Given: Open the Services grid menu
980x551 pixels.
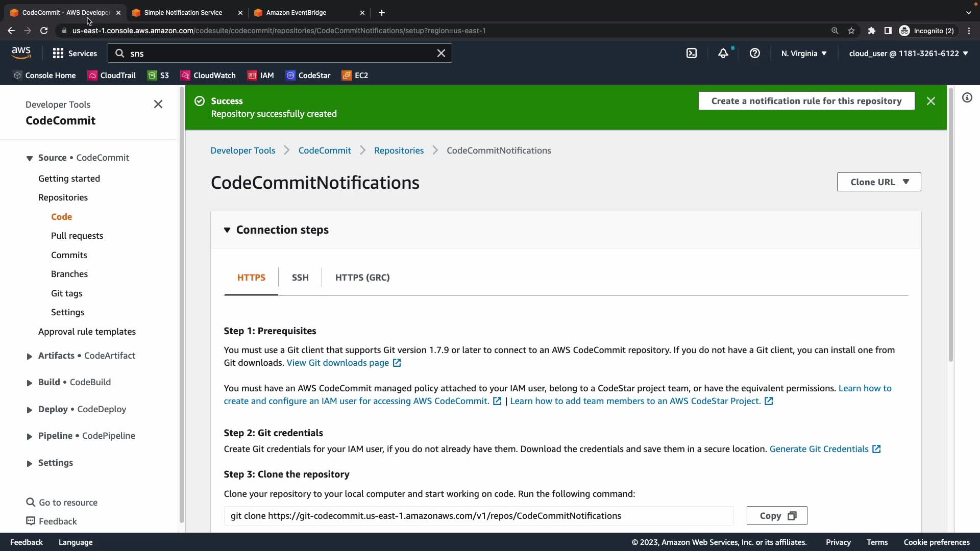Looking at the screenshot, I should click(x=75, y=53).
